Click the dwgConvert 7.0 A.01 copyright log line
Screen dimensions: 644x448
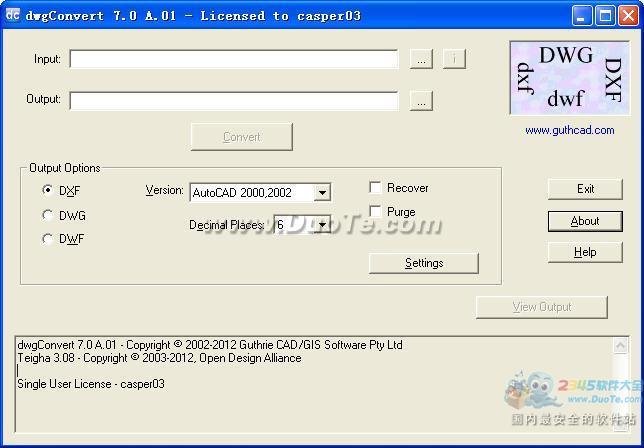click(210, 345)
